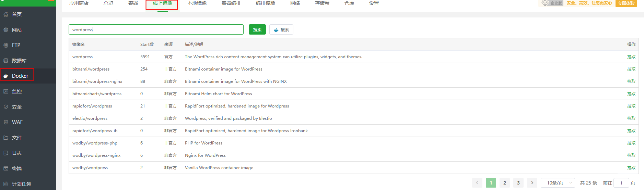Go to page 2 of results
Viewport: 644px width, 190px height.
(504, 183)
